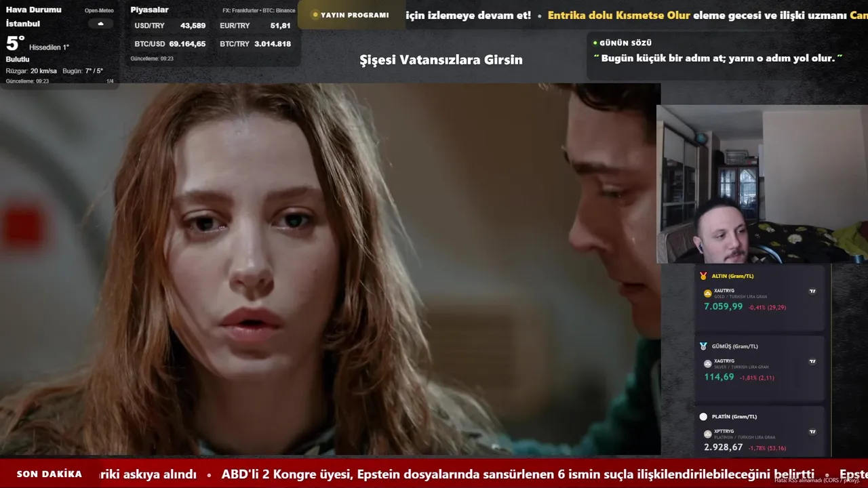Click the Bugün 7° / 5° forecast

[83, 71]
